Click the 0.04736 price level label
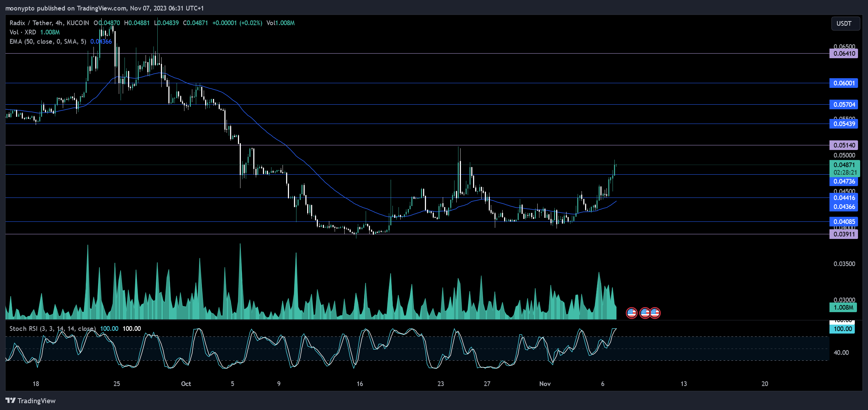 point(844,181)
